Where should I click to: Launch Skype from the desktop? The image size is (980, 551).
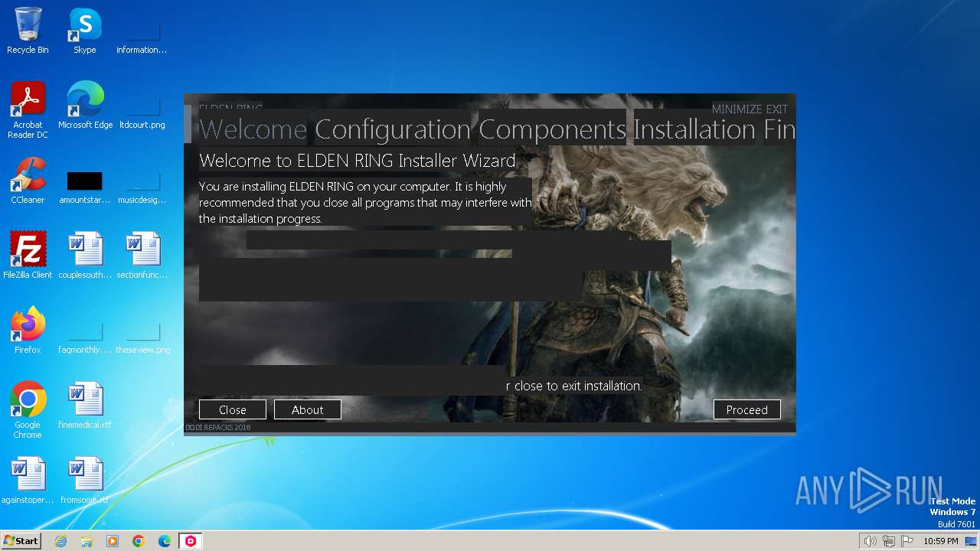click(x=85, y=31)
